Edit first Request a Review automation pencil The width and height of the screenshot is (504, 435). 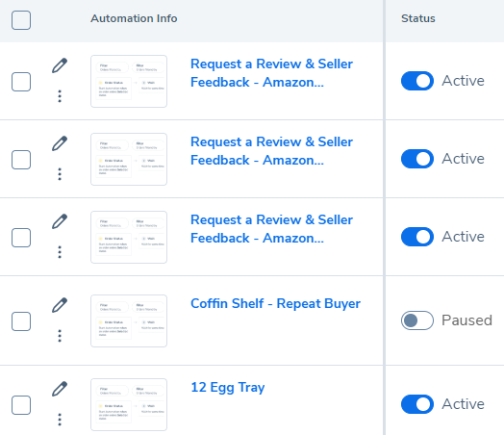click(60, 65)
